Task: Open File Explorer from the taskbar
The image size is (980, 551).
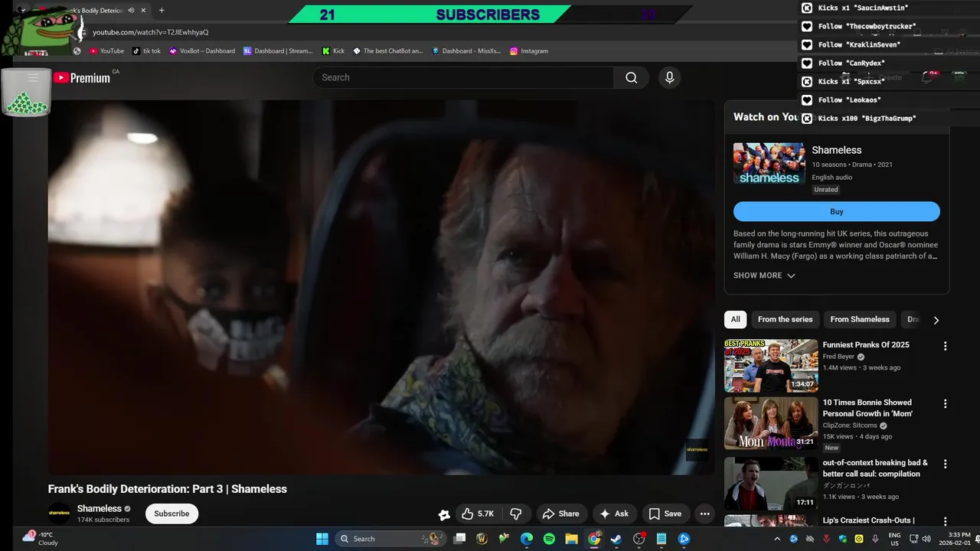Action: (x=571, y=539)
